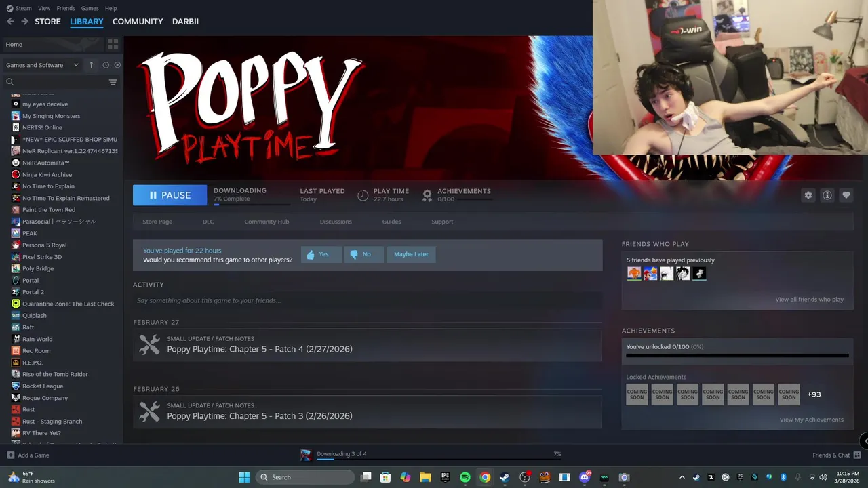868x488 pixels.
Task: Open Spotify from the taskbar
Action: pos(465,477)
